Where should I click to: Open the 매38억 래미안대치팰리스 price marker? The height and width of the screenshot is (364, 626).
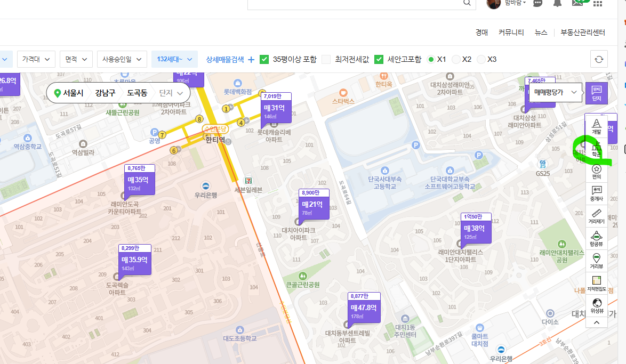[x=476, y=228]
